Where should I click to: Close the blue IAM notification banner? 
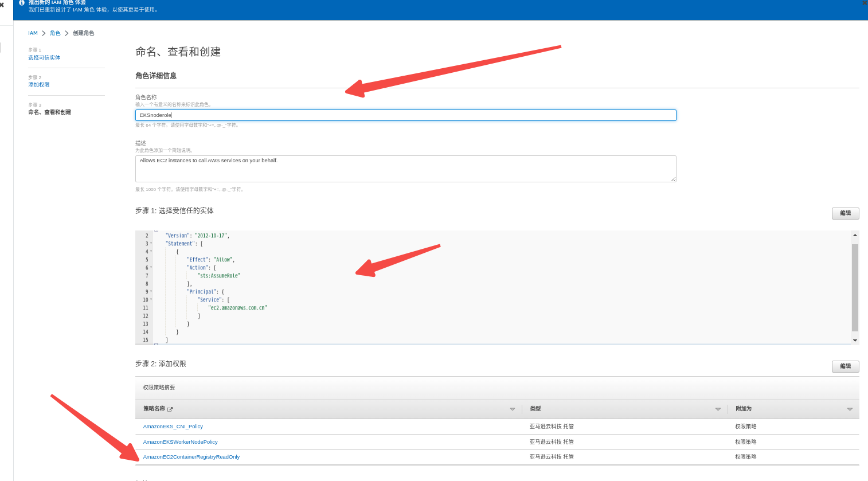coord(865,3)
